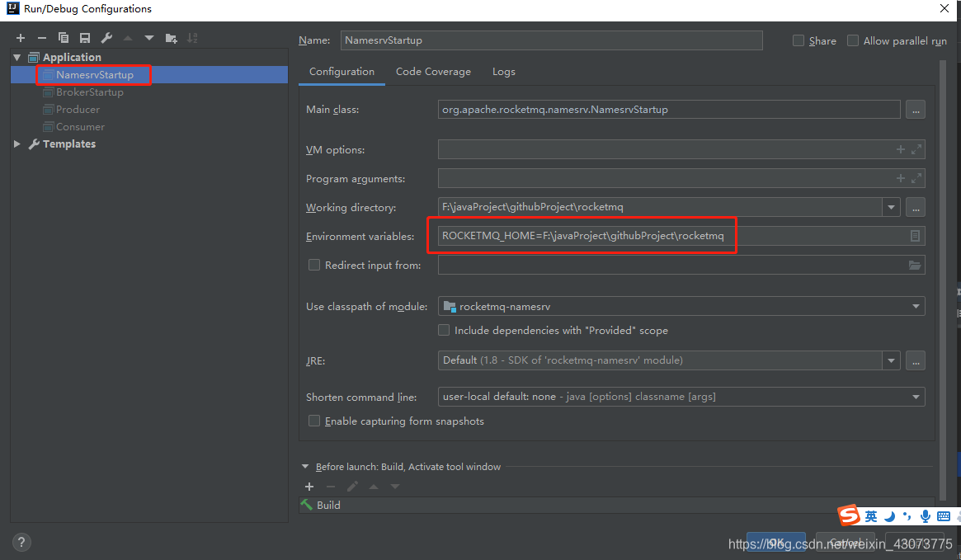Browse JRE location with ellipsis button

pos(915,360)
